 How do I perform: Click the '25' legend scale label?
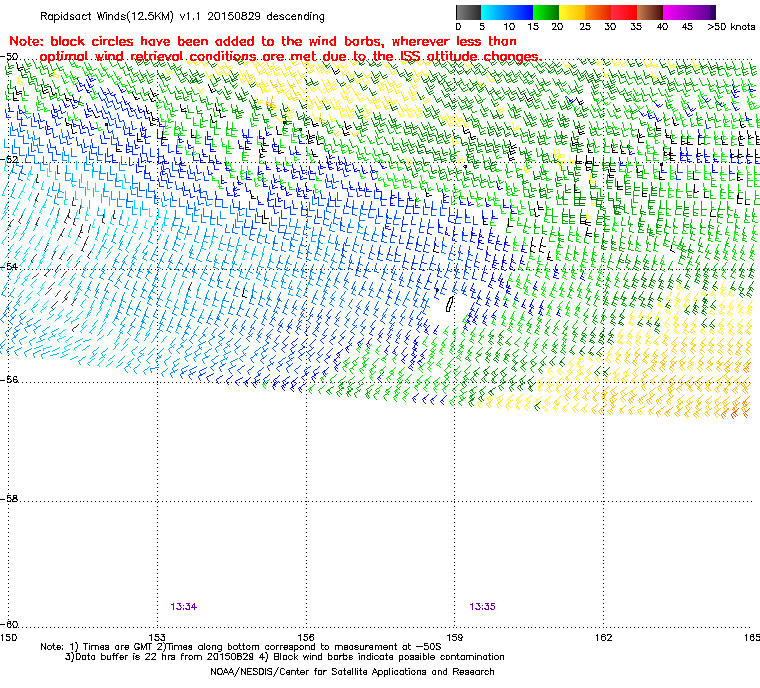[585, 27]
